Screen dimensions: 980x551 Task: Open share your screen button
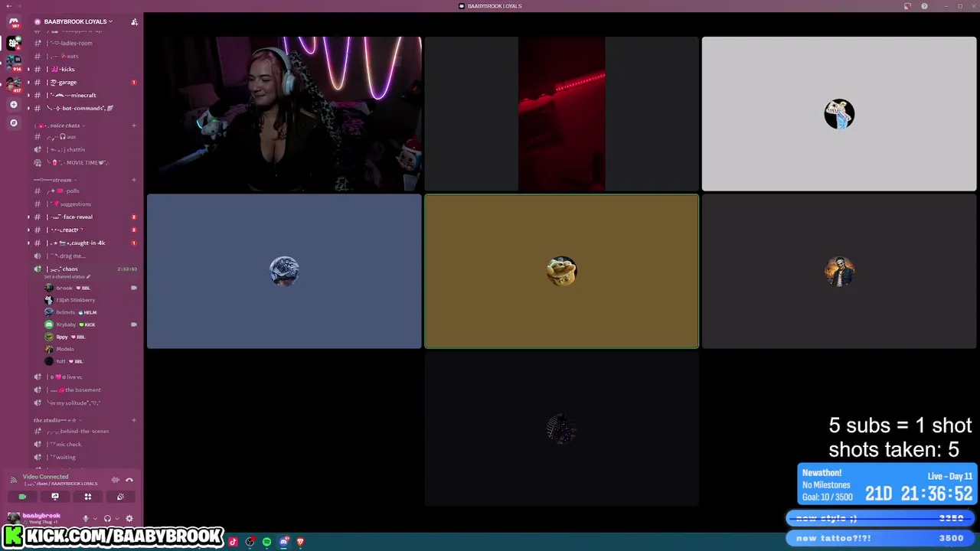pyautogui.click(x=55, y=497)
